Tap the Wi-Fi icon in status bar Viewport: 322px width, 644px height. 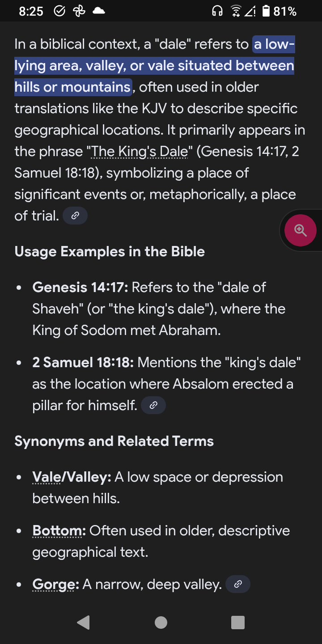[235, 11]
